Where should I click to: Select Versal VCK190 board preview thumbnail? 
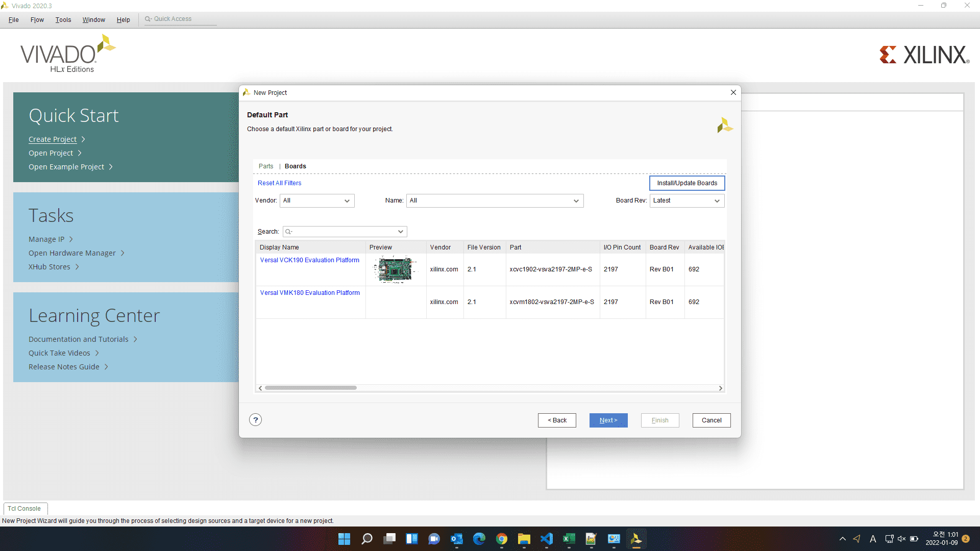(x=395, y=269)
